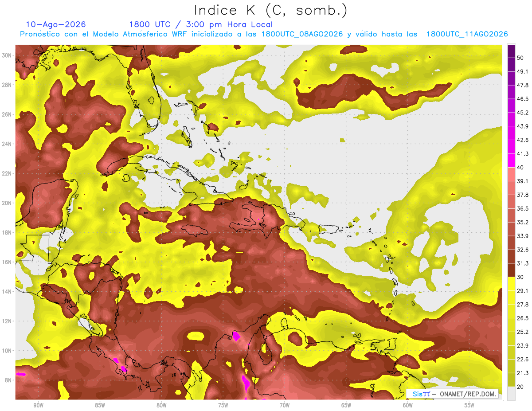Click the colorbar value "39.1"
The width and height of the screenshot is (532, 411).
pos(523,181)
